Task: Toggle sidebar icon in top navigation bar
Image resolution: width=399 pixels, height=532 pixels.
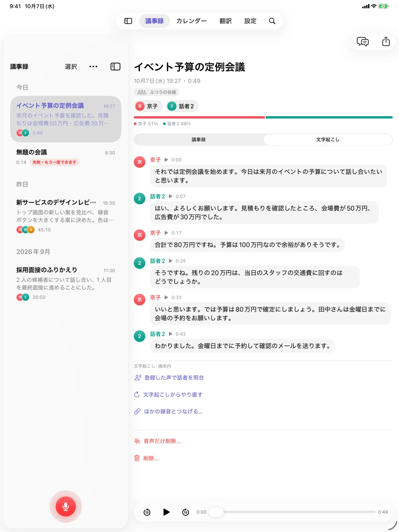Action: coord(128,21)
